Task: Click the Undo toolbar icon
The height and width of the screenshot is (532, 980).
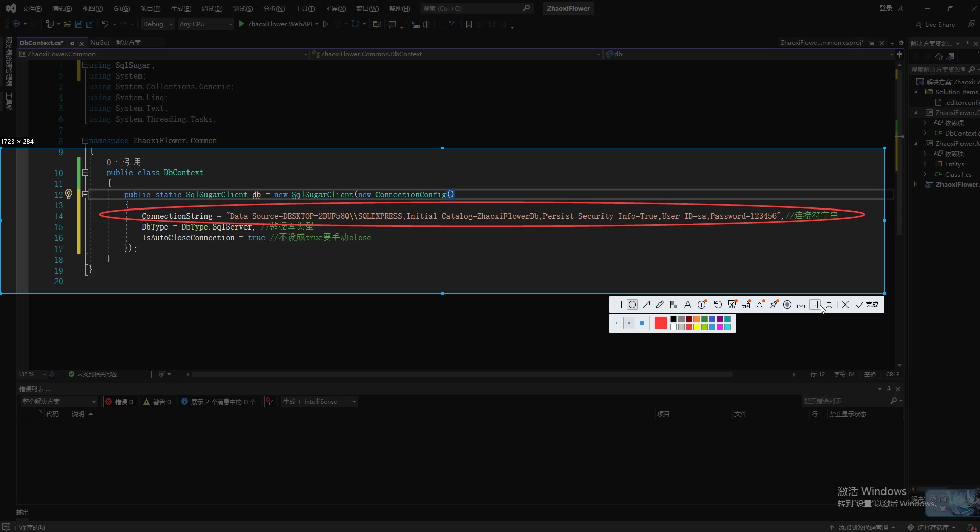Action: [105, 24]
